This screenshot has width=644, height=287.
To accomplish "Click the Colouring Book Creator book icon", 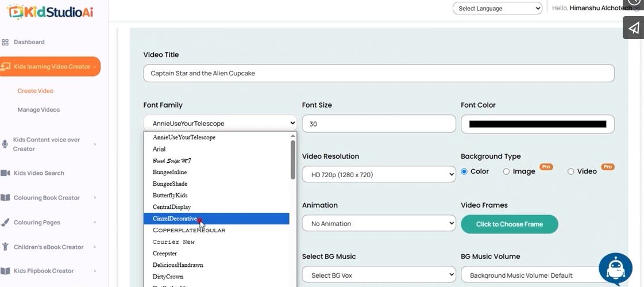I will pyautogui.click(x=5, y=198).
